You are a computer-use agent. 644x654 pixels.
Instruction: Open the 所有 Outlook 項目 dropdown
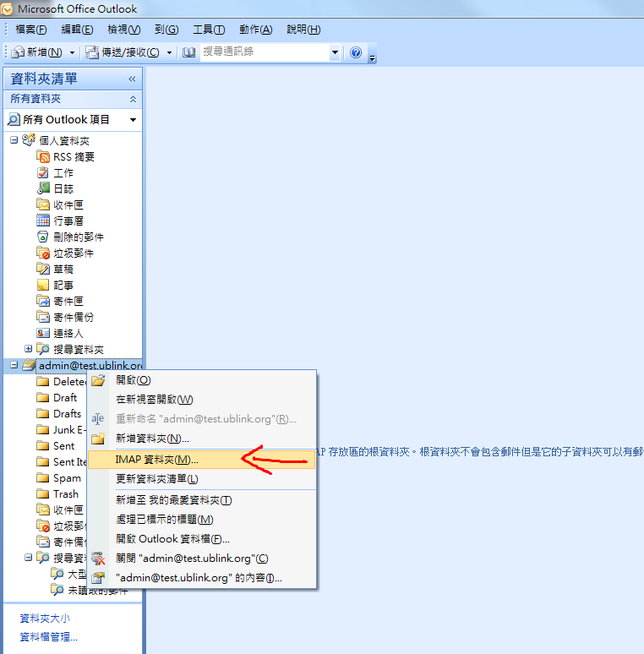coord(72,119)
